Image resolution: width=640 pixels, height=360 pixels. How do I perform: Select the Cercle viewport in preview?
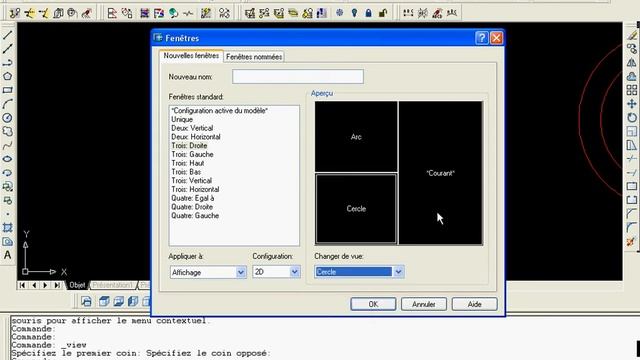coord(356,209)
